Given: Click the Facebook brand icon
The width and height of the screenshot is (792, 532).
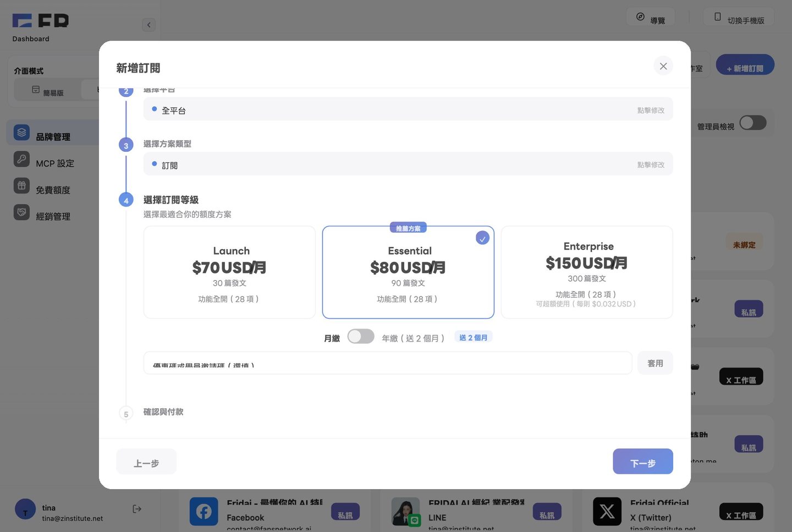Looking at the screenshot, I should point(204,512).
